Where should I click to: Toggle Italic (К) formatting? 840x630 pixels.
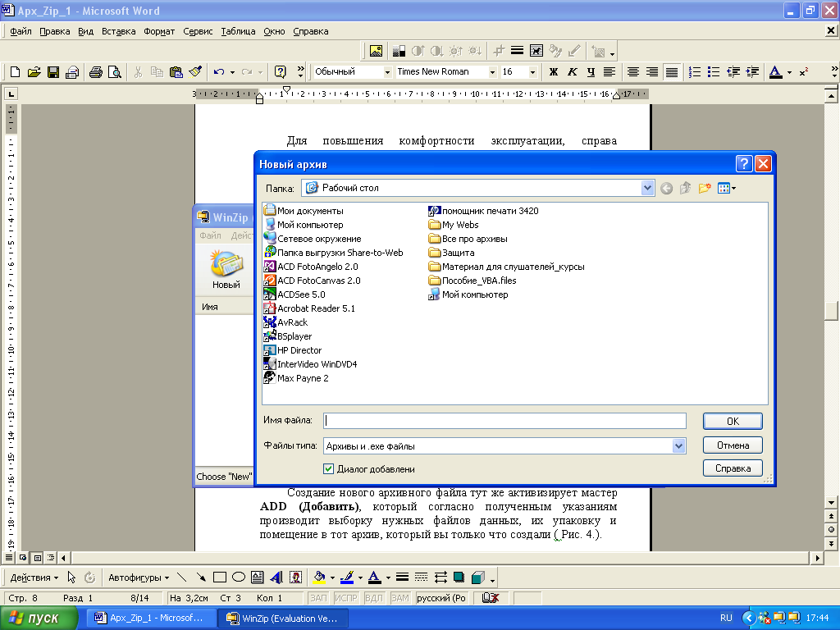pyautogui.click(x=572, y=72)
